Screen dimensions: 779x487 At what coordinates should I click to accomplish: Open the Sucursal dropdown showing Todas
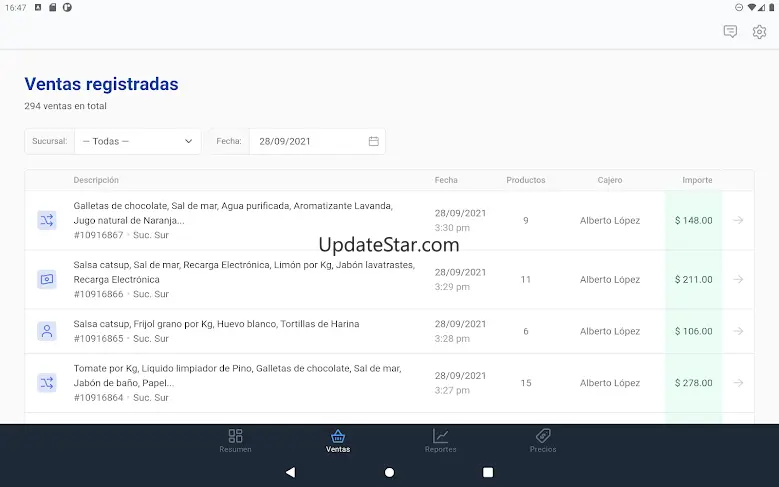(137, 141)
